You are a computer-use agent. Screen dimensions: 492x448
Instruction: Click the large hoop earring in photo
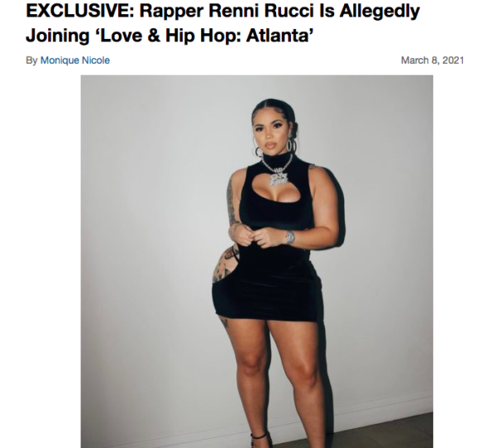point(292,146)
